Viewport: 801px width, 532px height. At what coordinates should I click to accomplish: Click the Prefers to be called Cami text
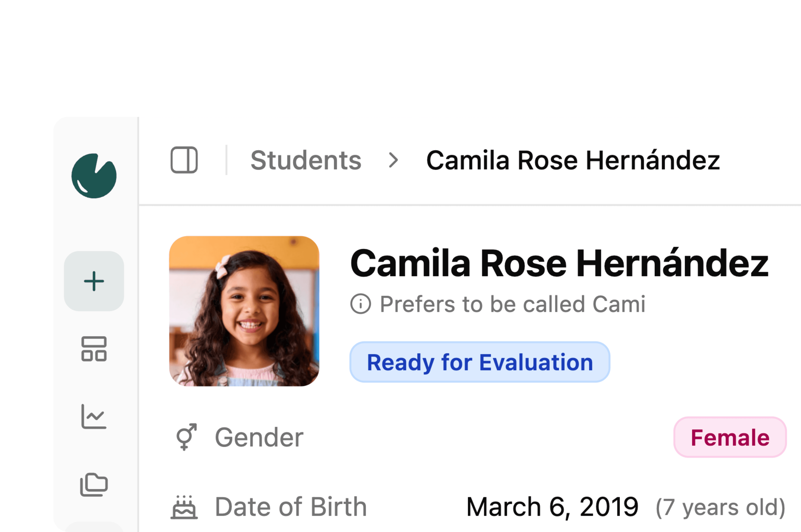pos(512,304)
